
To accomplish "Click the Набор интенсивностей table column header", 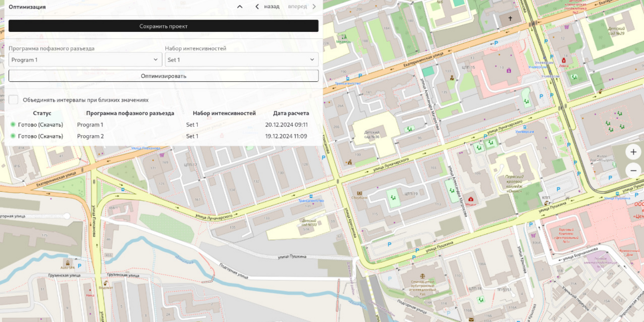I will (x=224, y=113).
